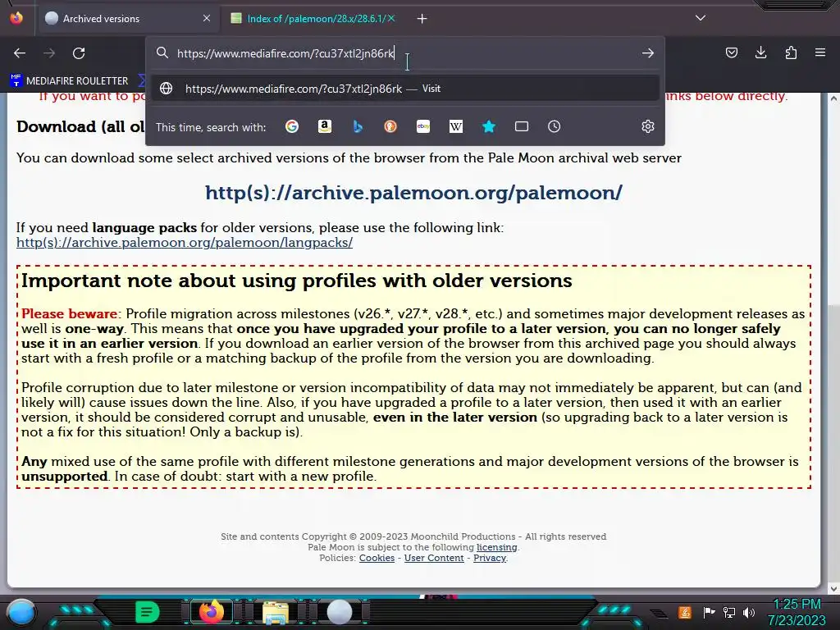Click the gray sphere taskbar icon

(340, 612)
